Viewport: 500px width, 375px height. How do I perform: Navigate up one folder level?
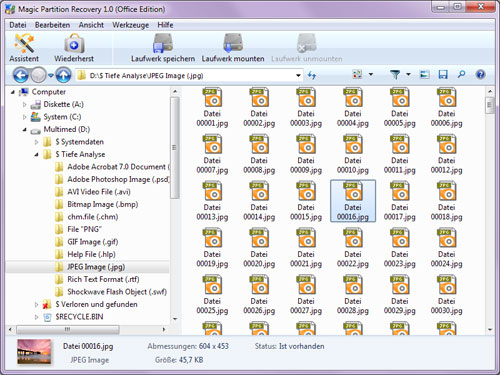[63, 75]
